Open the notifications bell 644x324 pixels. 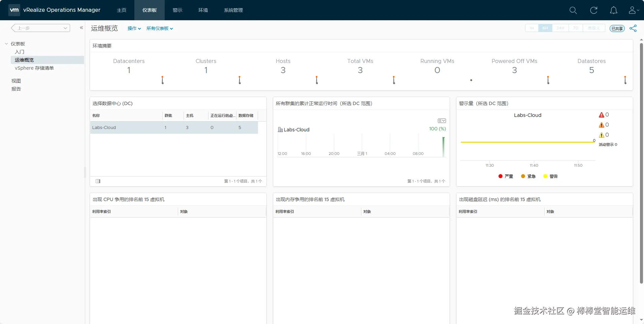[x=614, y=10]
